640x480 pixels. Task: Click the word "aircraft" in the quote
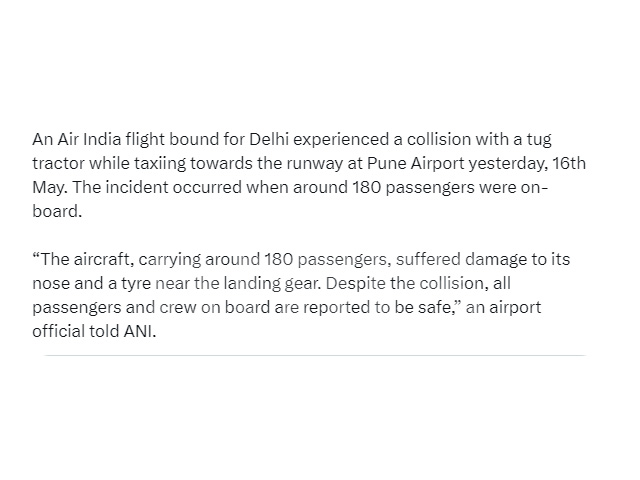point(102,260)
